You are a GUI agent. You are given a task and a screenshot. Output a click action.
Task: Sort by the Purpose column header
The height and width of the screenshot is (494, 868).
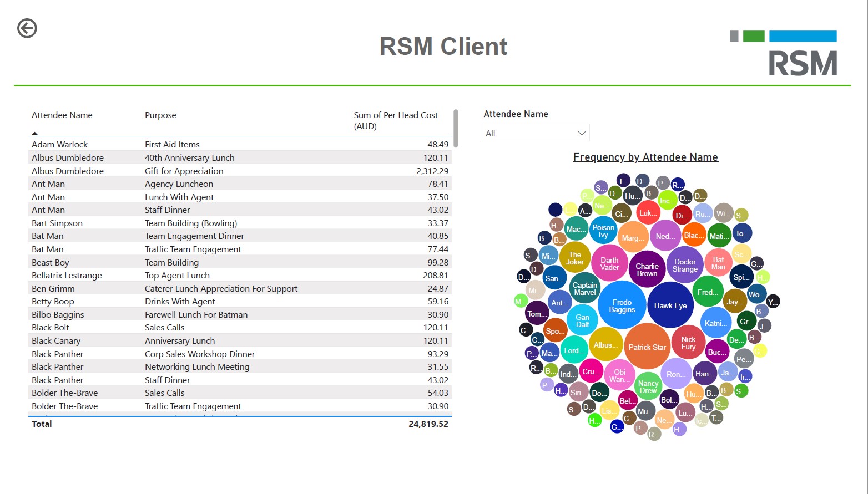click(x=160, y=115)
